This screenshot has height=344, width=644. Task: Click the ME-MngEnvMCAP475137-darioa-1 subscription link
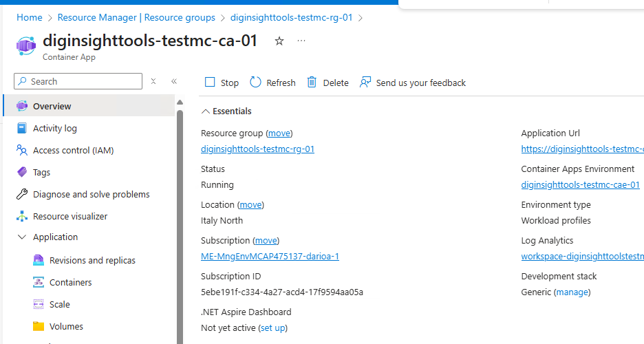tap(270, 256)
